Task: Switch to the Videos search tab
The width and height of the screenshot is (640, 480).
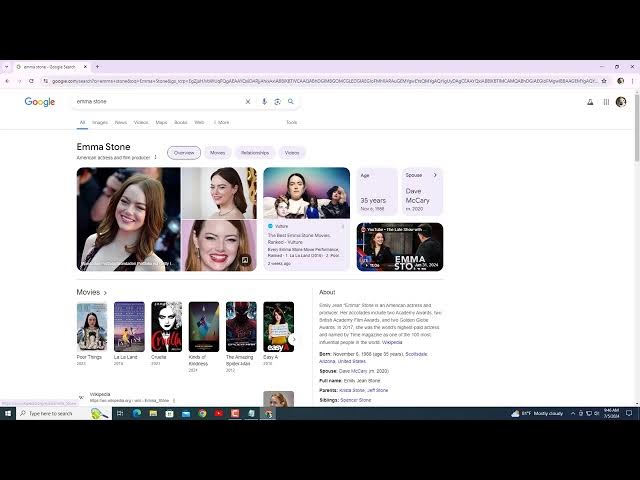Action: point(141,122)
